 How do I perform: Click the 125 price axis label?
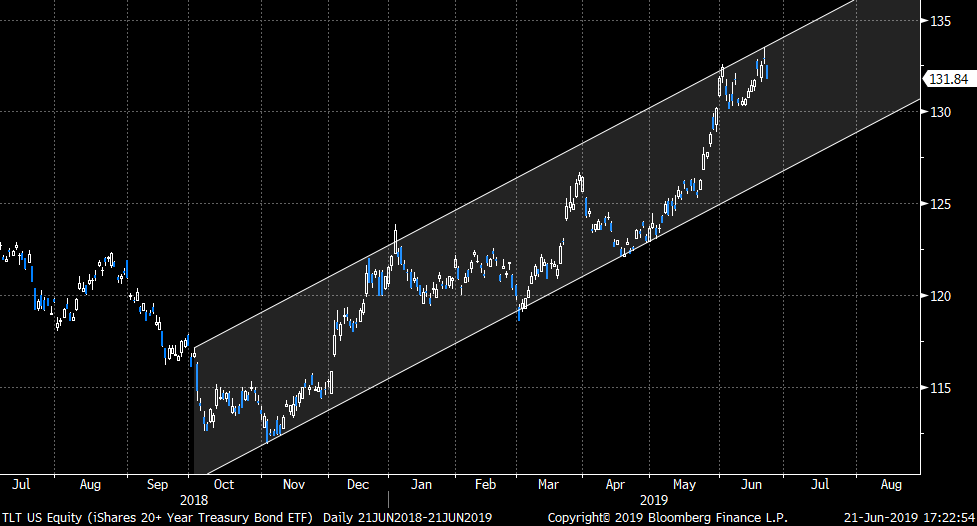(x=941, y=204)
